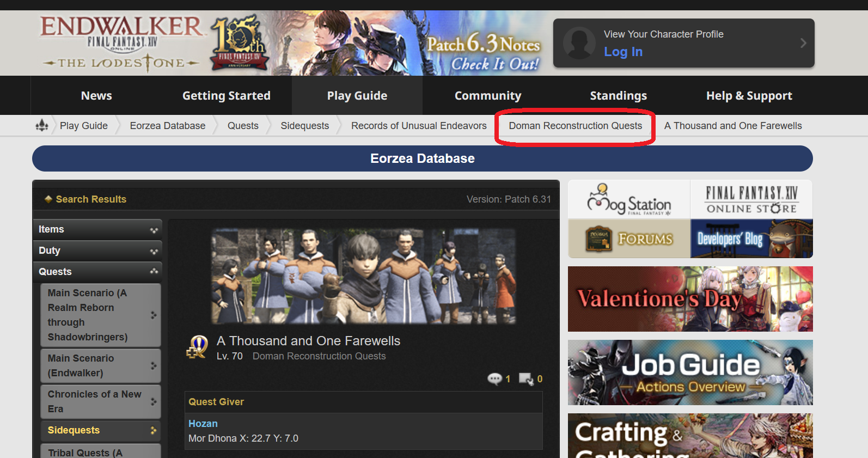Click Doman Reconstruction Quests under quest title
868x458 pixels.
tap(319, 356)
